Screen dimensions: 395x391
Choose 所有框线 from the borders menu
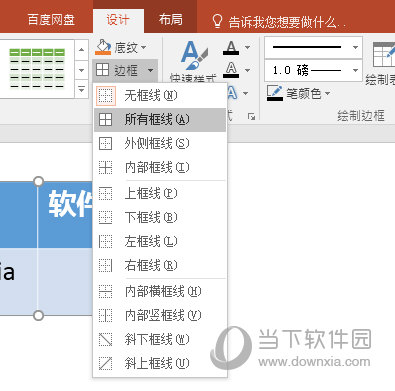coord(160,119)
